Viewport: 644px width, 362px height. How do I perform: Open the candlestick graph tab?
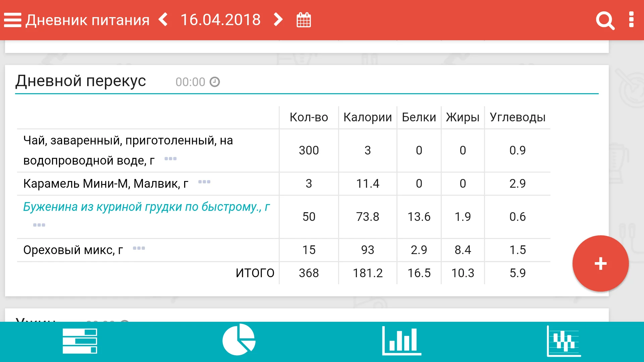pos(564,341)
